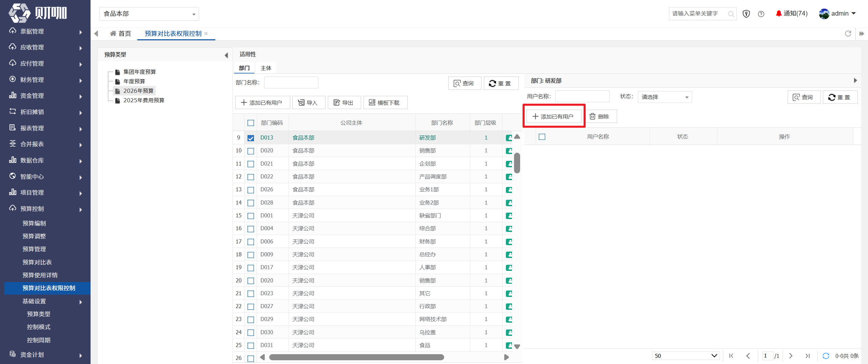The height and width of the screenshot is (364, 868).
Task: Switch to the 主体 tab
Action: (x=266, y=68)
